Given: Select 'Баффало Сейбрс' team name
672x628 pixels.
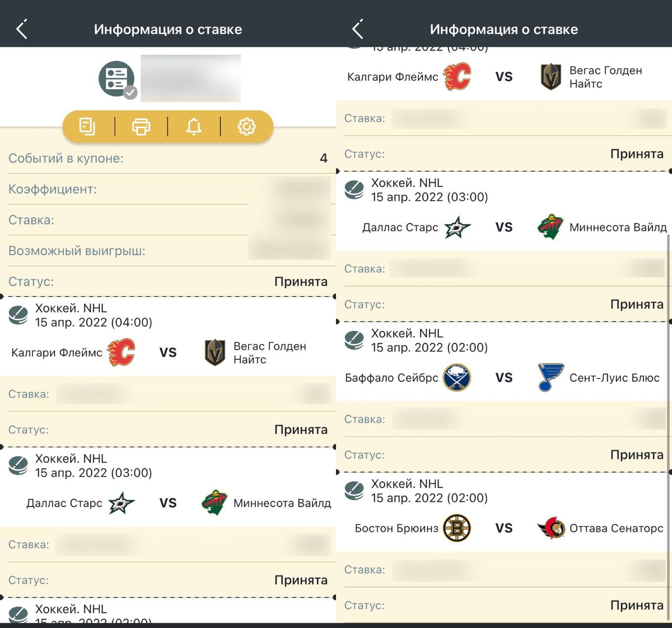Looking at the screenshot, I should [x=392, y=378].
